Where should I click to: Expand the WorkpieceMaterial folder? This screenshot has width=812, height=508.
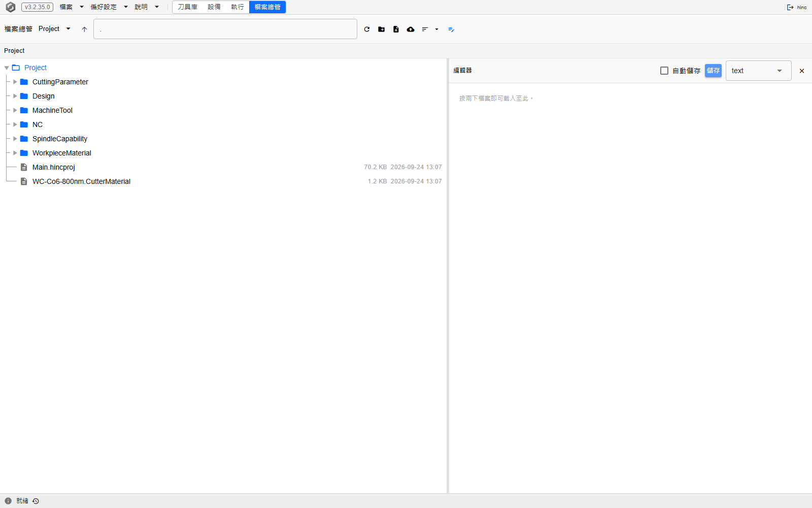[15, 153]
